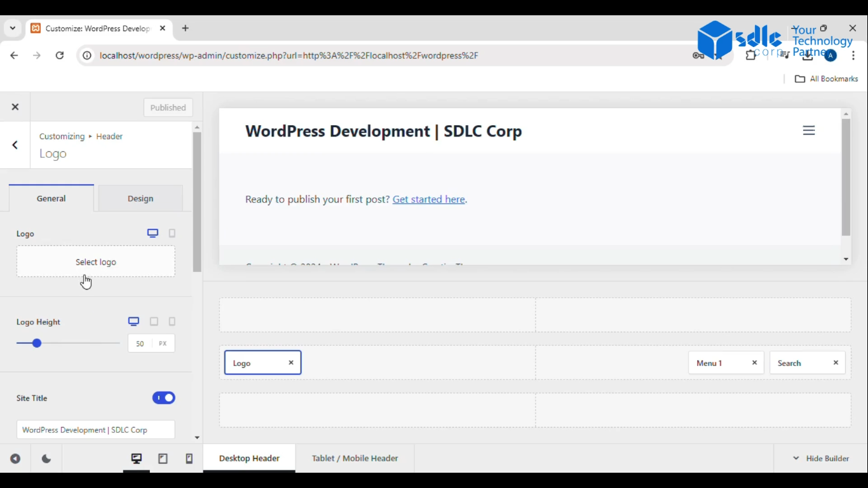The image size is (868, 488).
Task: Follow the Get started here link
Action: 428,200
